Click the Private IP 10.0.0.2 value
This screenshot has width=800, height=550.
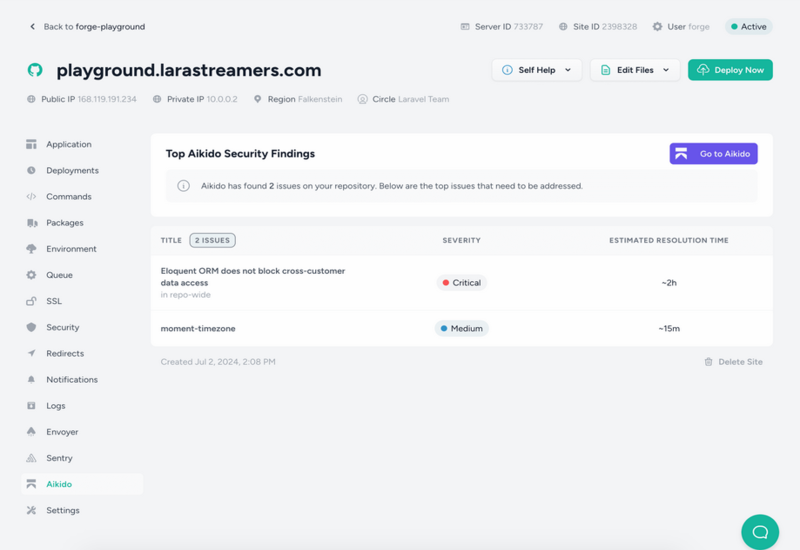tap(221, 99)
